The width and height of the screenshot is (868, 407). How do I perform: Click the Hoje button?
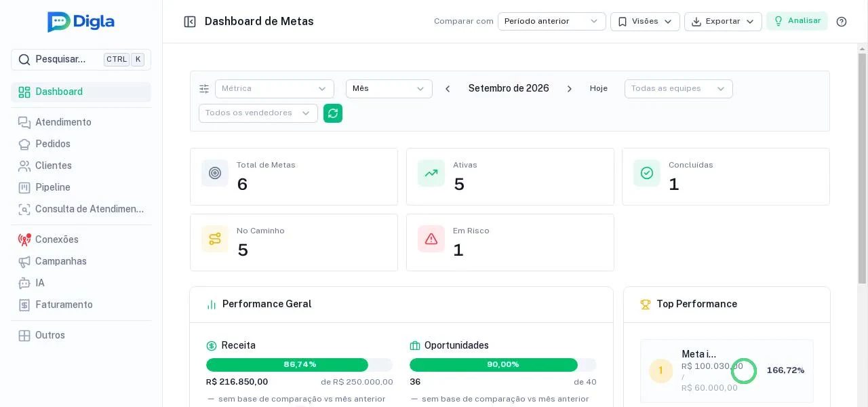pos(599,89)
